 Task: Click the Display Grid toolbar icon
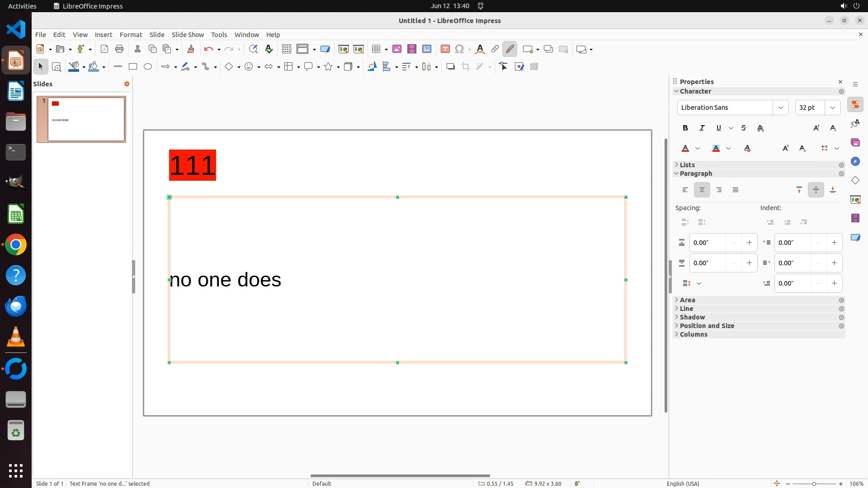pos(286,49)
